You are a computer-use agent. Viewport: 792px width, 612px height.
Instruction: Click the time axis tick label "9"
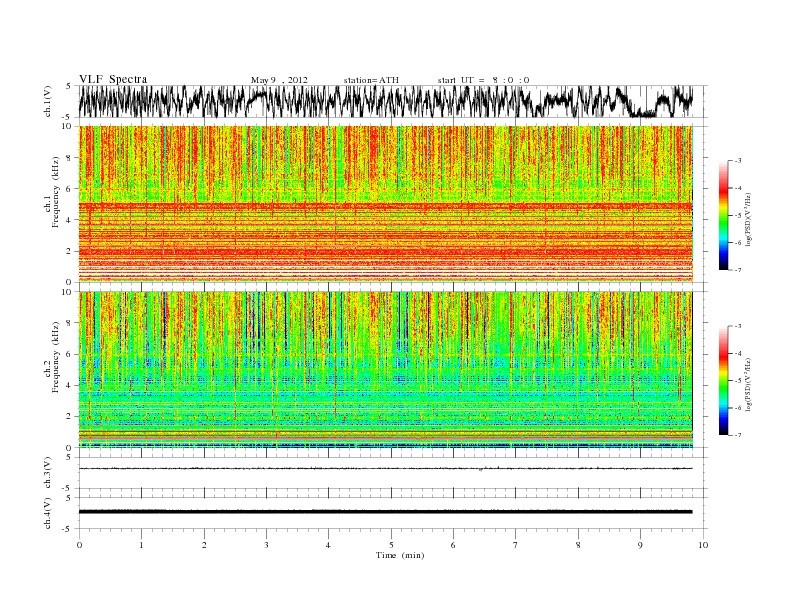pyautogui.click(x=640, y=545)
